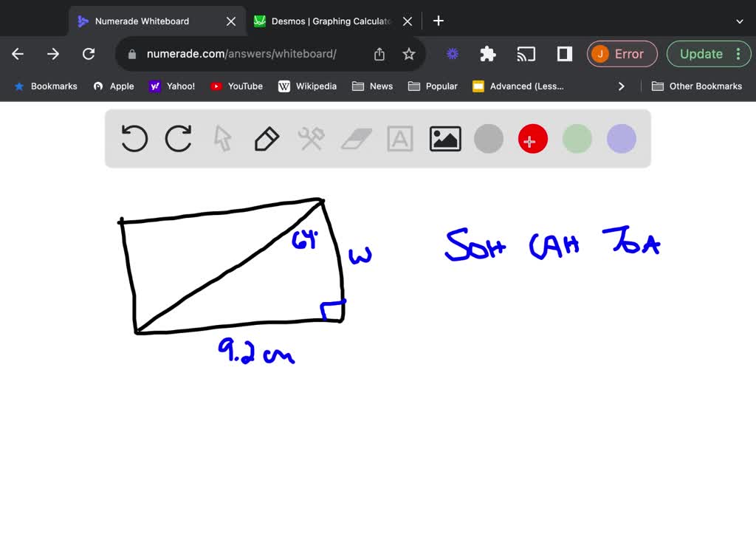Click the Cast icon in the toolbar

(x=526, y=54)
